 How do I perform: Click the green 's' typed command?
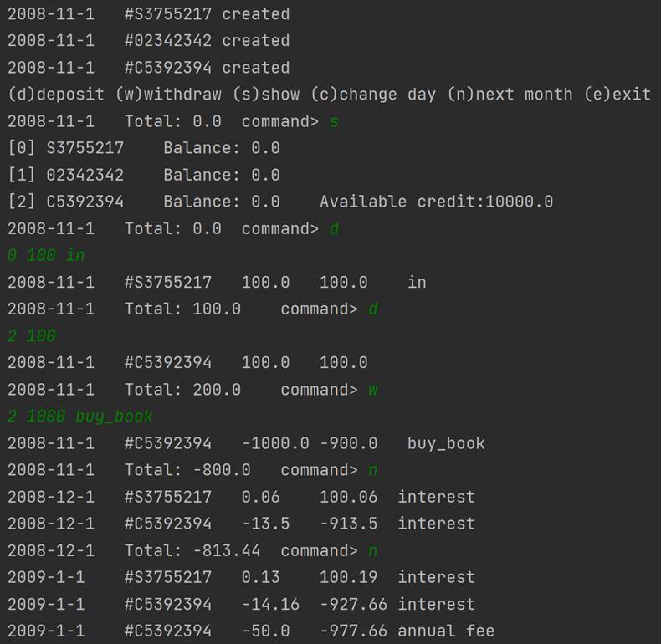[334, 121]
